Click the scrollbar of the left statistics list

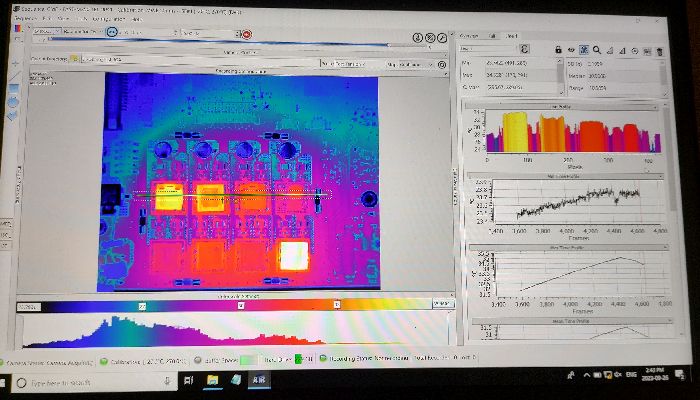pos(560,76)
